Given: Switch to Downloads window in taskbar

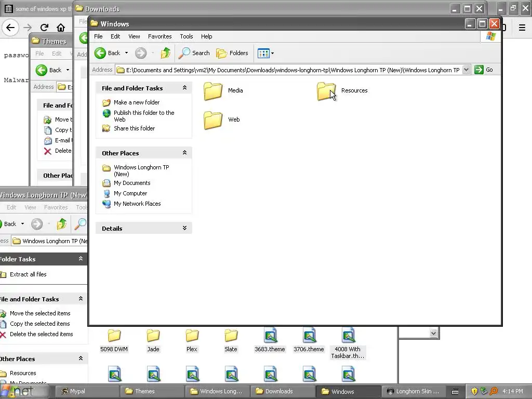Looking at the screenshot, I should [283, 391].
